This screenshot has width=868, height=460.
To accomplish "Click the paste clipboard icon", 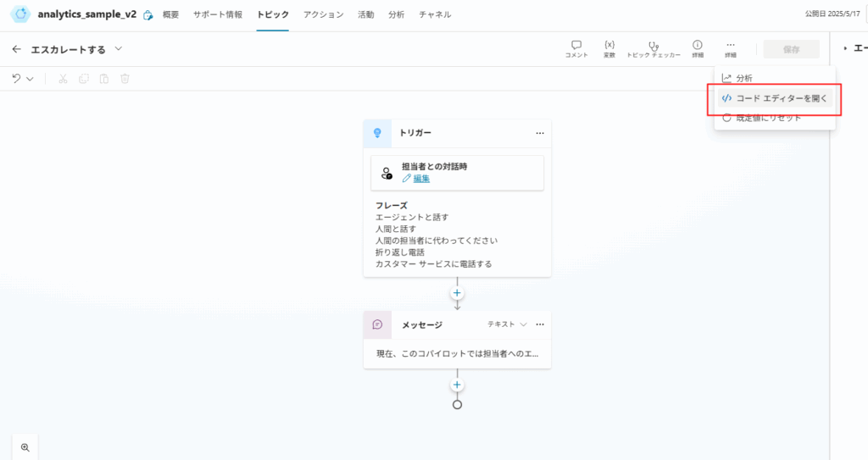I will click(x=104, y=79).
